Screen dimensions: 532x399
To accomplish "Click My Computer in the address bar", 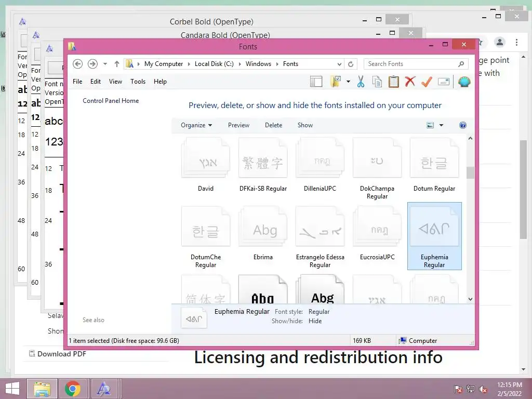I will (164, 64).
